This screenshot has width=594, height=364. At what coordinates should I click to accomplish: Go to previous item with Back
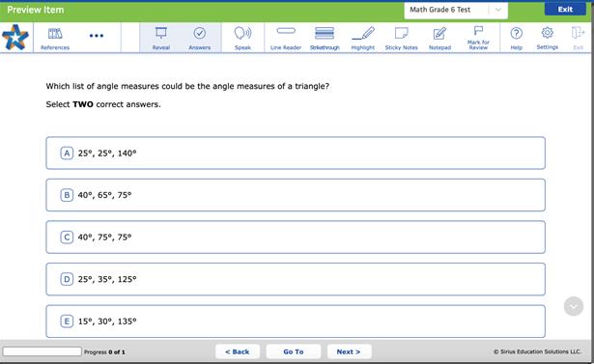click(238, 351)
